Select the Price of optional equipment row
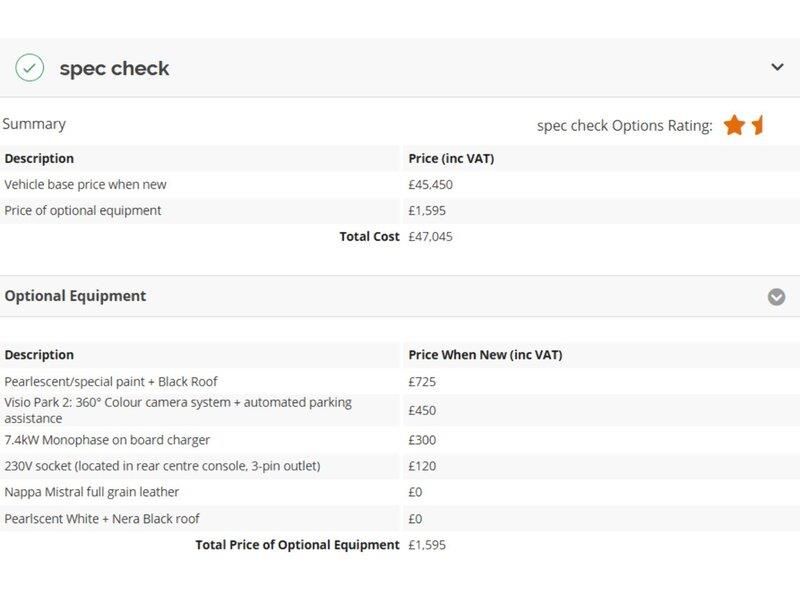The height and width of the screenshot is (600, 800). pyautogui.click(x=400, y=211)
